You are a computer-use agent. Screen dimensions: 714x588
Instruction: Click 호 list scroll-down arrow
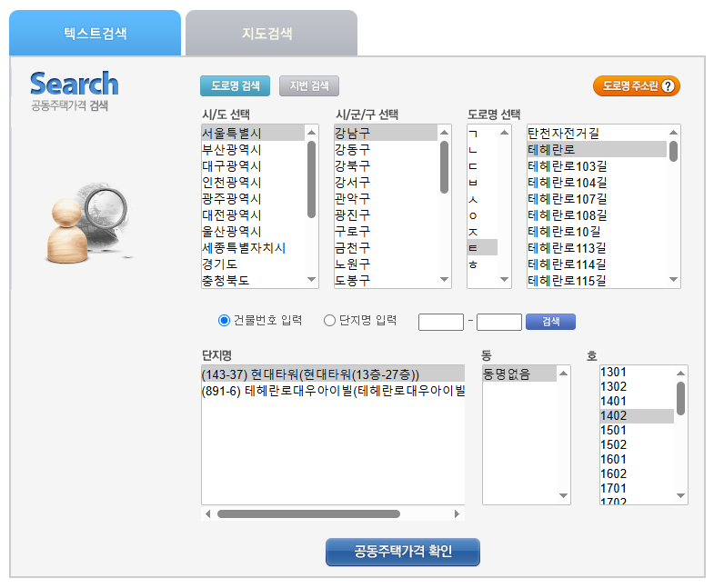click(x=680, y=495)
